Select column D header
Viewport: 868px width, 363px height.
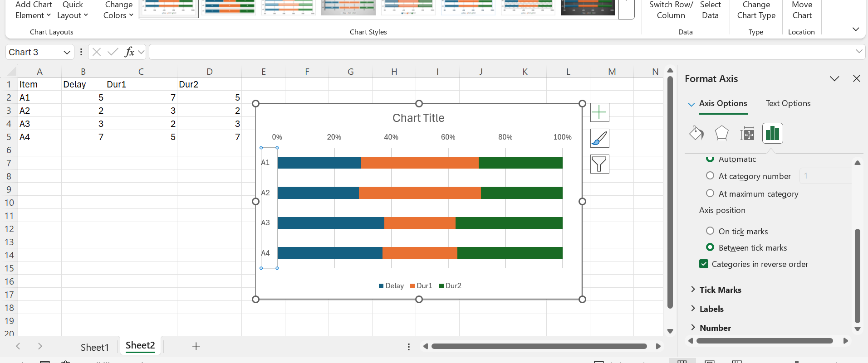point(209,72)
